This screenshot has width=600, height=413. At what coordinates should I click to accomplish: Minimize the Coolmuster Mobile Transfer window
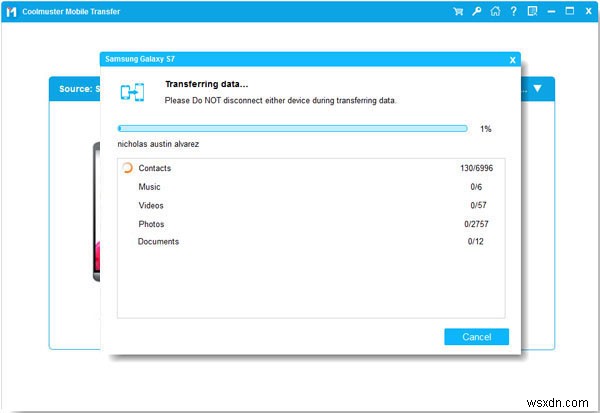551,12
